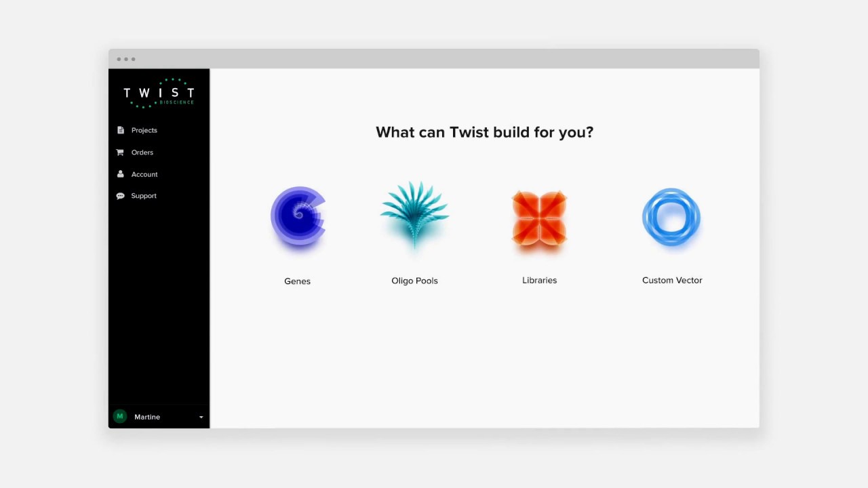Open the Orders menu item
Image resolution: width=868 pixels, height=488 pixels.
click(x=142, y=152)
